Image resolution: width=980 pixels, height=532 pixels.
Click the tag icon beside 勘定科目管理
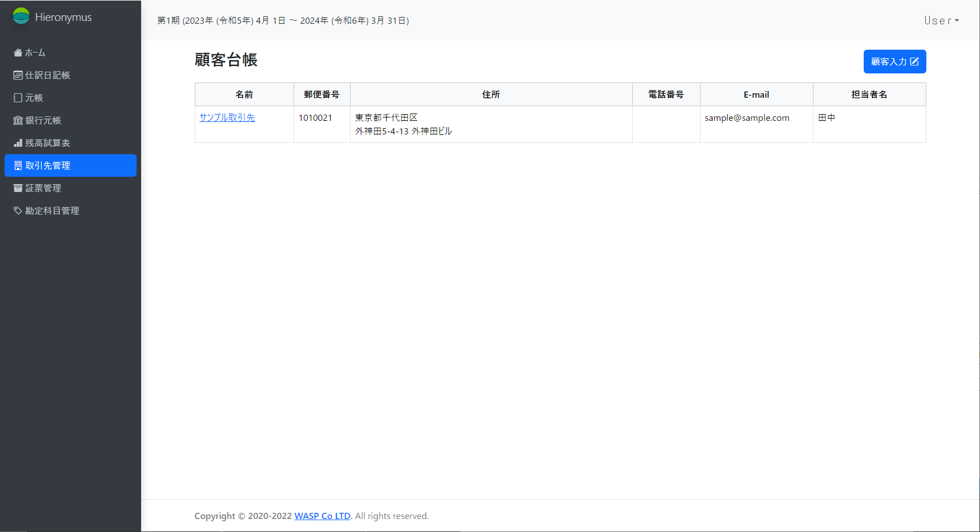click(18, 211)
